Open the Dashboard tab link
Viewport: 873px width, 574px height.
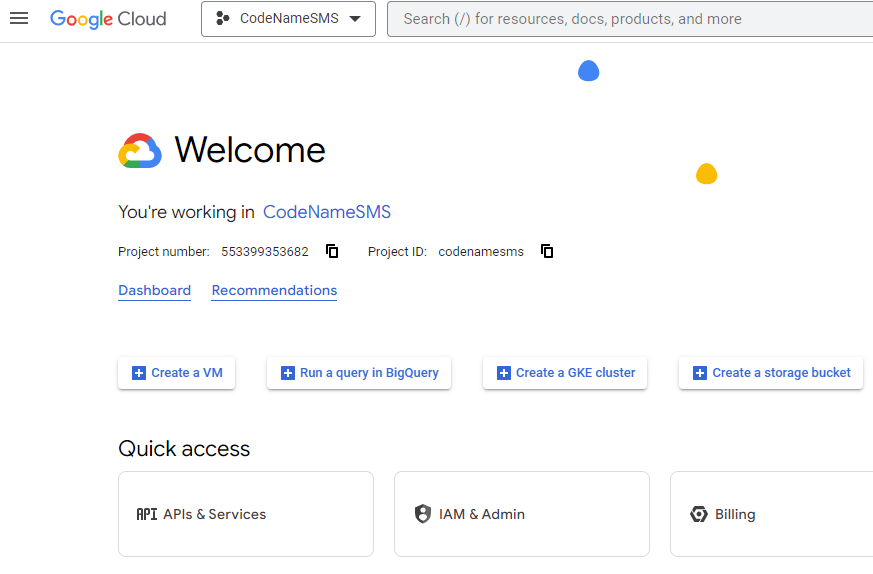tap(154, 291)
